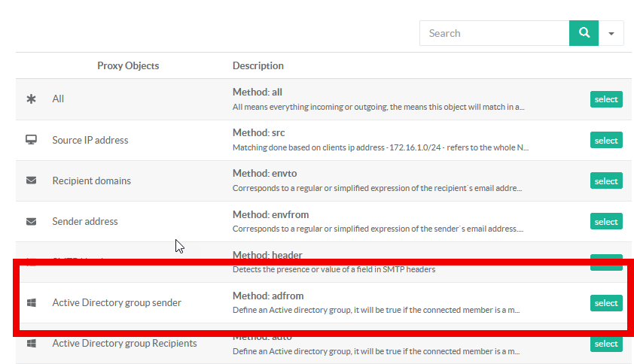The image size is (634, 364).
Task: Focus the Search text field
Action: pyautogui.click(x=494, y=33)
